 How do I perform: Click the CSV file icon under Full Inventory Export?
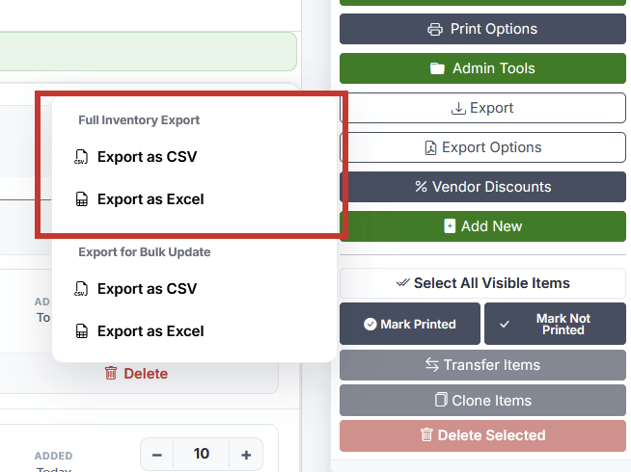tap(81, 157)
